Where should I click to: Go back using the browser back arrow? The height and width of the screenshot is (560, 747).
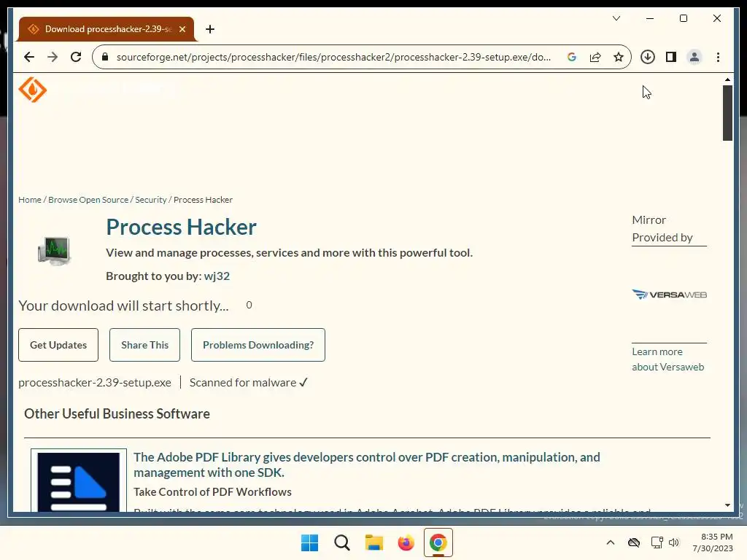click(29, 57)
